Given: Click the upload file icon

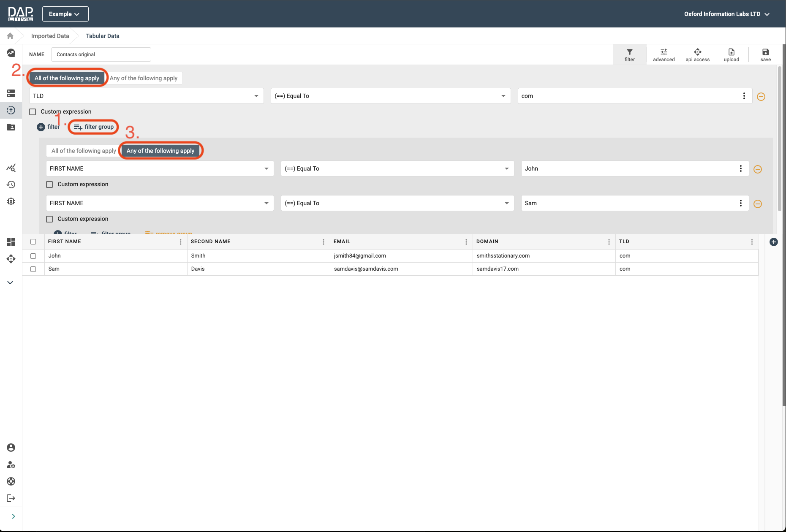Looking at the screenshot, I should click(x=731, y=52).
